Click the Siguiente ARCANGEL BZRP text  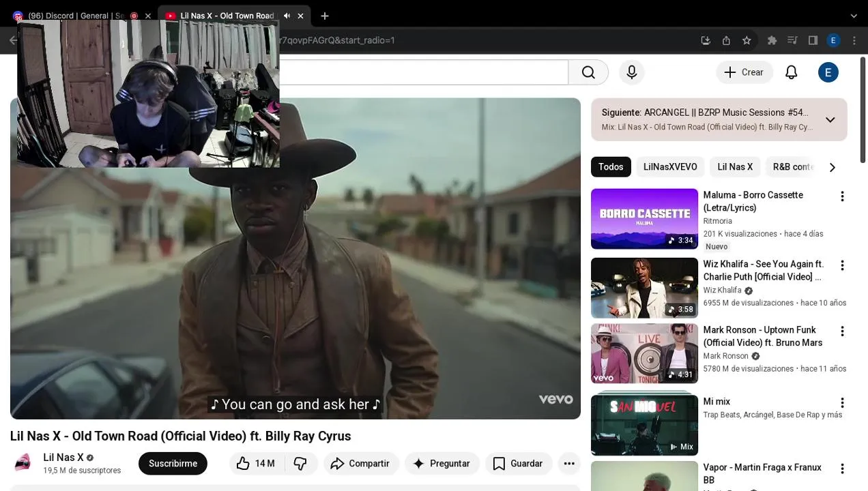click(704, 113)
